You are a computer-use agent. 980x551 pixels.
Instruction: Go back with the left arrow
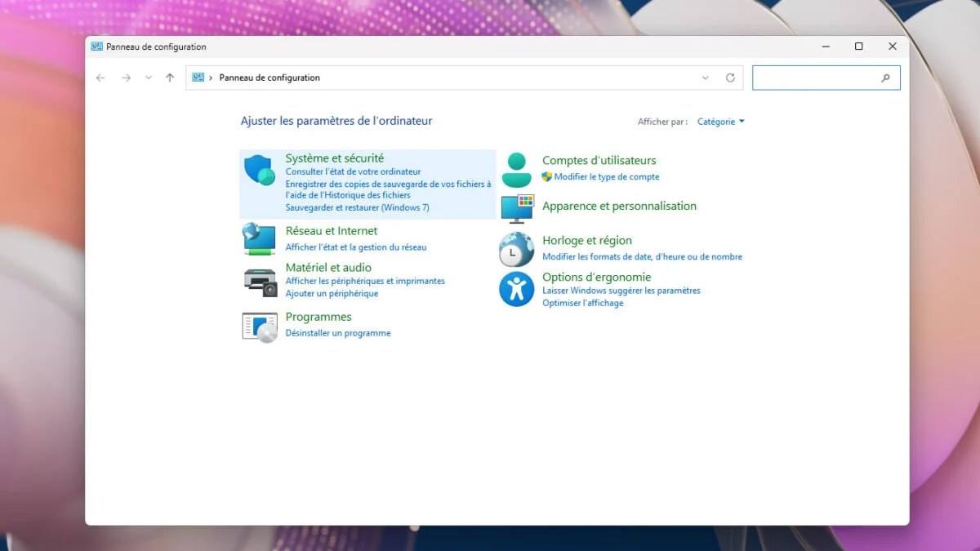pyautogui.click(x=100, y=78)
